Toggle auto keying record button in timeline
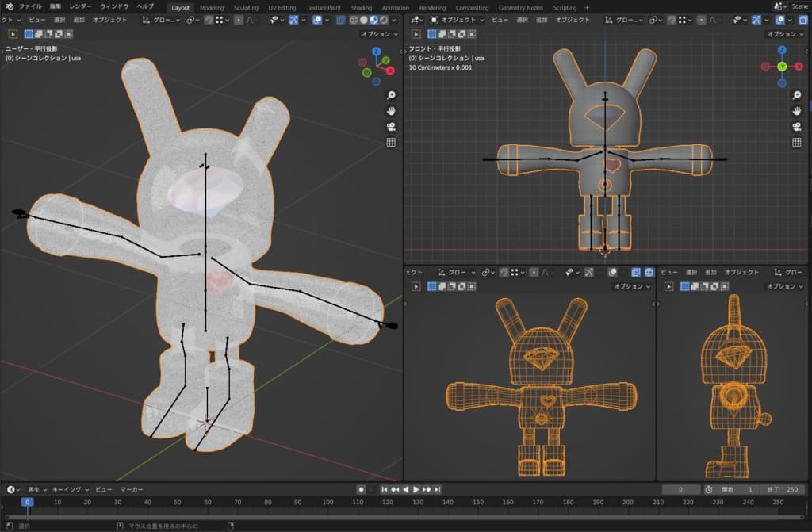Screen dimensions: 812x532 pos(361,490)
